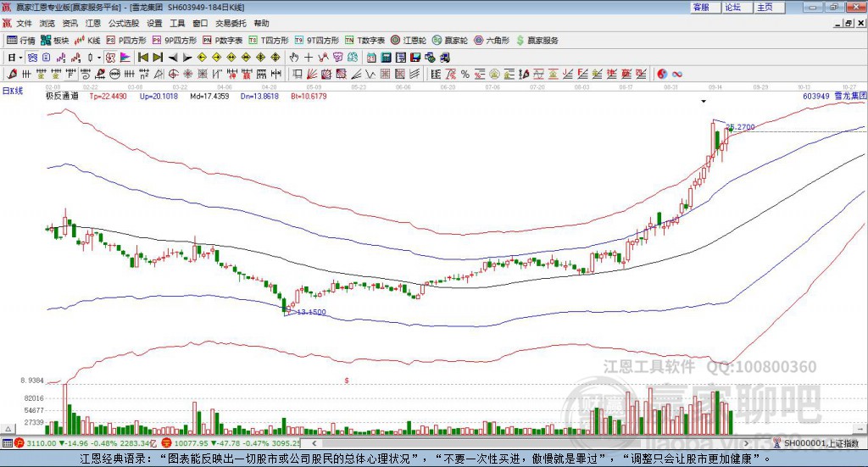
Task: Click the 主页 homepage button
Action: [x=770, y=7]
